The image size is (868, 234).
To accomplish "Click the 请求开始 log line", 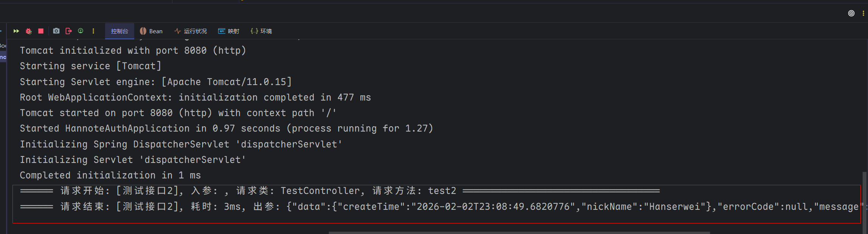I will pyautogui.click(x=257, y=191).
